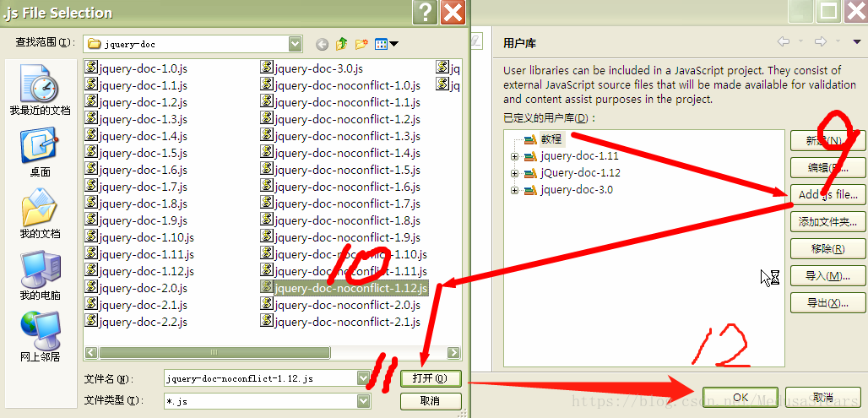Go up one folder level icon
Screen dimensions: 868x418
coord(342,44)
